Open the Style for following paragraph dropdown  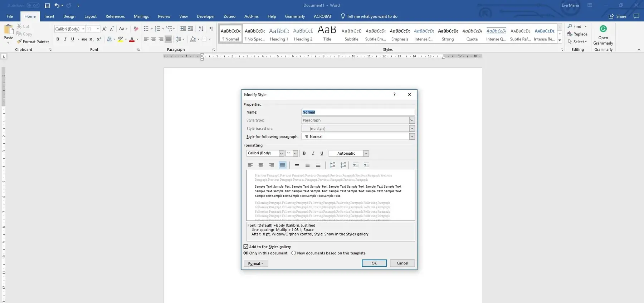[x=412, y=136]
